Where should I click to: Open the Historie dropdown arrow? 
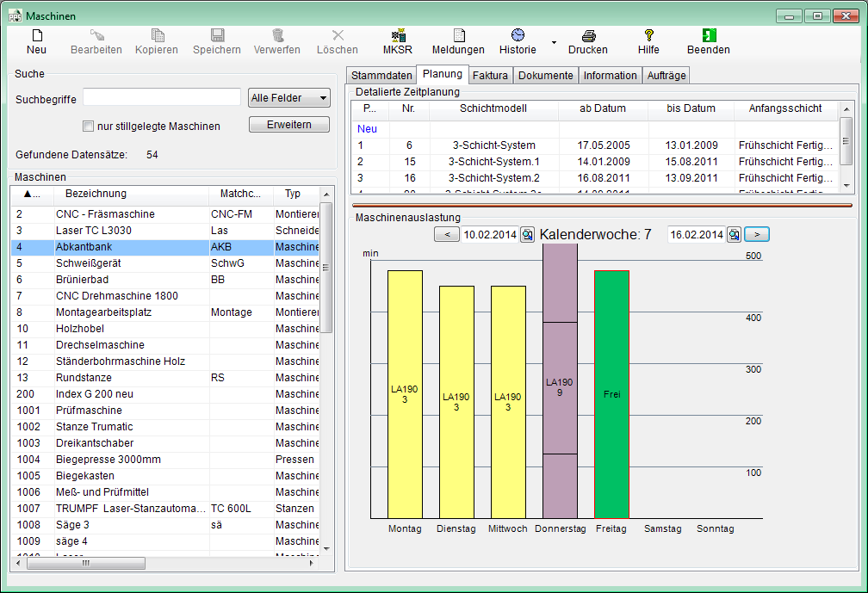click(554, 41)
